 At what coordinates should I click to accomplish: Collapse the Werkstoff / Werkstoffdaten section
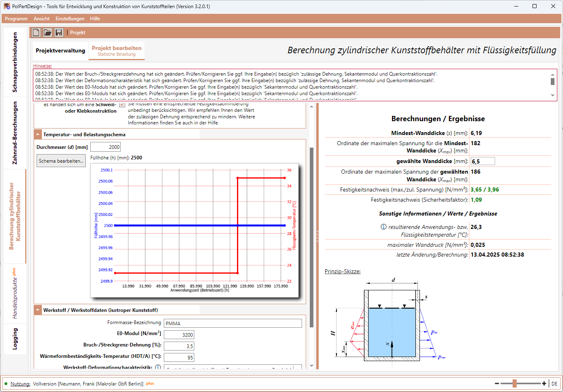38,310
